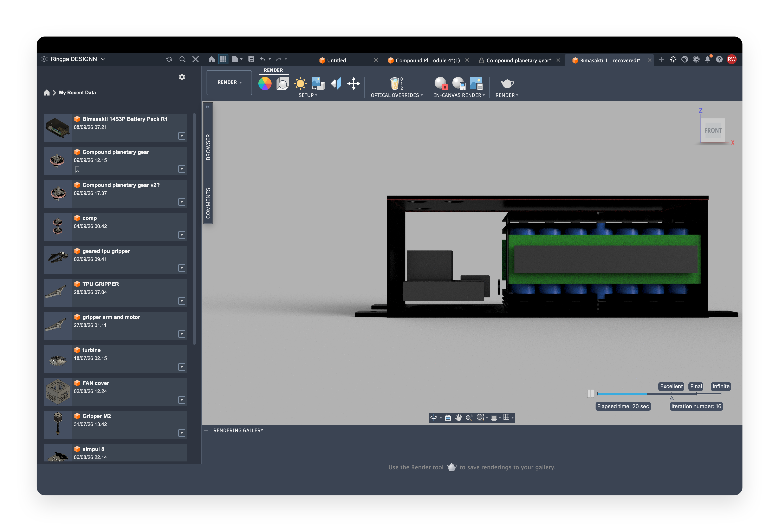Open options arrow for turbine file
Image resolution: width=779 pixels, height=532 pixels.
point(182,367)
